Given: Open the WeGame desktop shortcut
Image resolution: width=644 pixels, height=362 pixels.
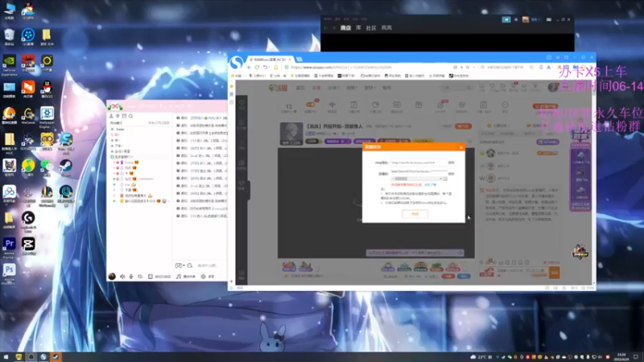Looking at the screenshot, I should tap(28, 115).
